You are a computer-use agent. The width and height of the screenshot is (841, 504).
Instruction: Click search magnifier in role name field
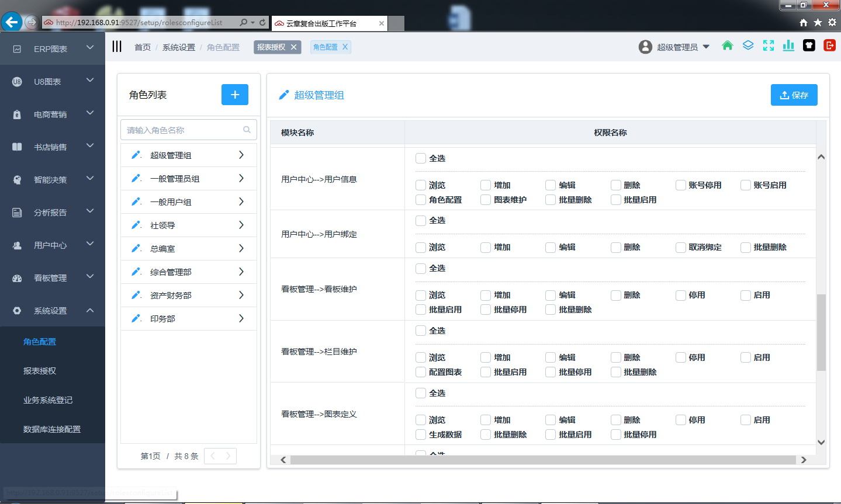[x=247, y=130]
